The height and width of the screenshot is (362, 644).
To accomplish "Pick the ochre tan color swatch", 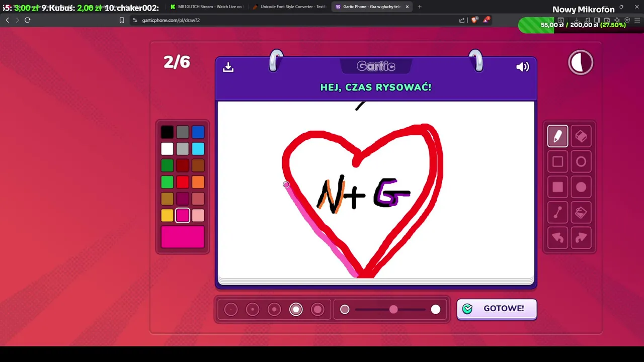I will point(167,199).
